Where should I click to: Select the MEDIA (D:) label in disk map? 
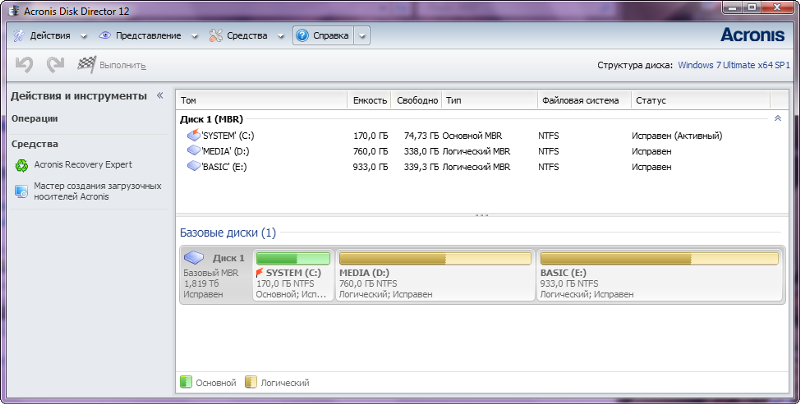pyautogui.click(x=364, y=273)
